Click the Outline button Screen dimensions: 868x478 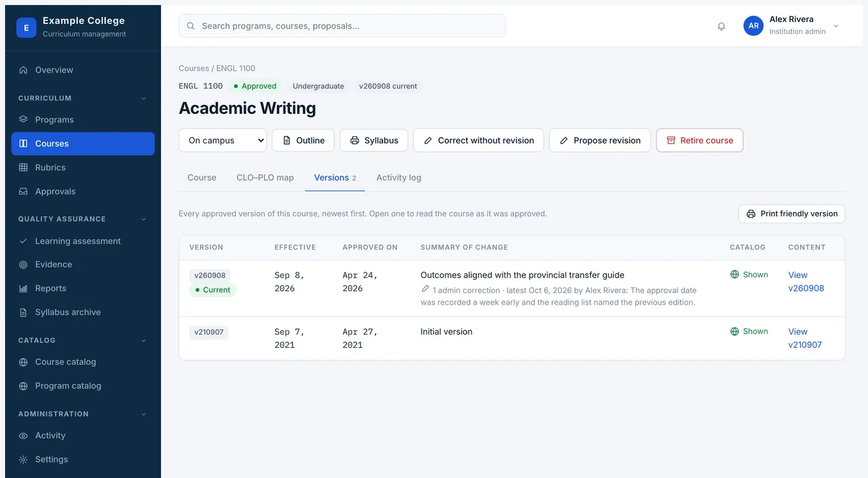(x=303, y=140)
